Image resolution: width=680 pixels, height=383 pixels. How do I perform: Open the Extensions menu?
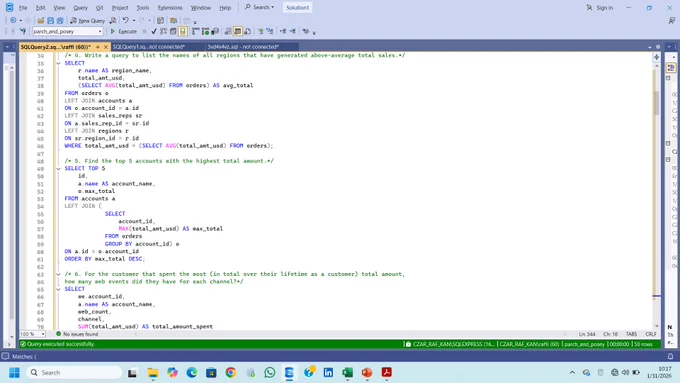[170, 8]
